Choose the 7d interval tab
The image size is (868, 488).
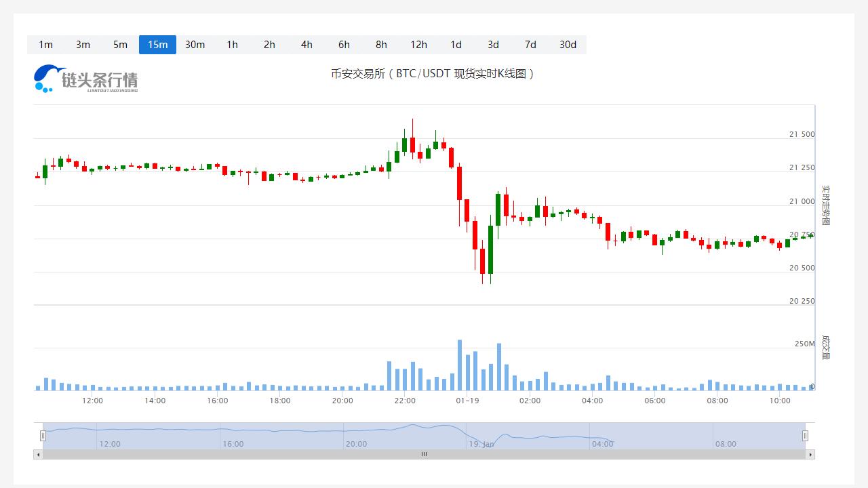pyautogui.click(x=530, y=45)
